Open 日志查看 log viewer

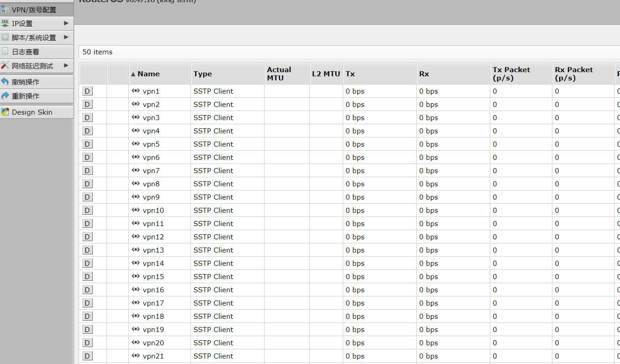click(37, 52)
